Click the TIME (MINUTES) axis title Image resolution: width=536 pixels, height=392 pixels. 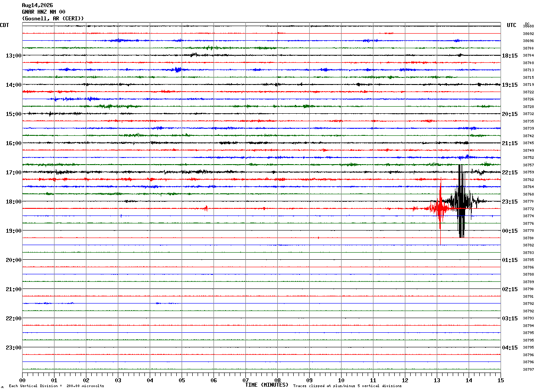(267, 385)
